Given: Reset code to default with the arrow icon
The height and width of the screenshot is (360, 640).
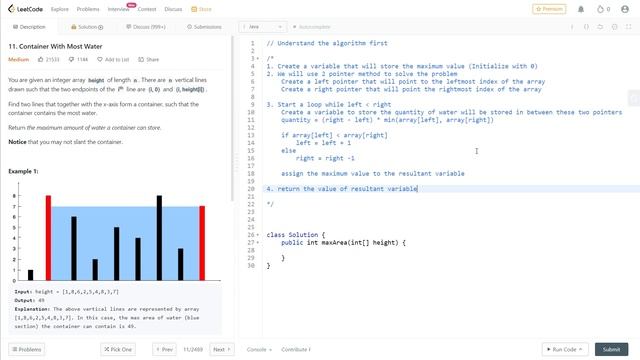Looking at the screenshot, I should [600, 27].
